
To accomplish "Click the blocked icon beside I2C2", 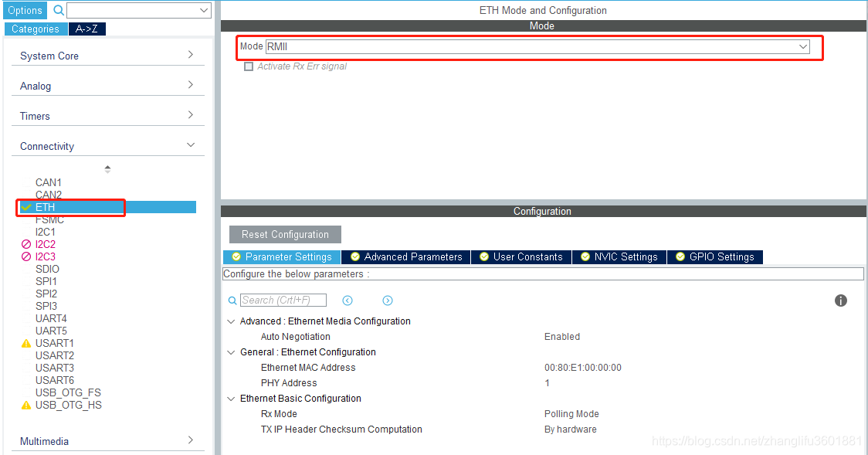I will (25, 244).
